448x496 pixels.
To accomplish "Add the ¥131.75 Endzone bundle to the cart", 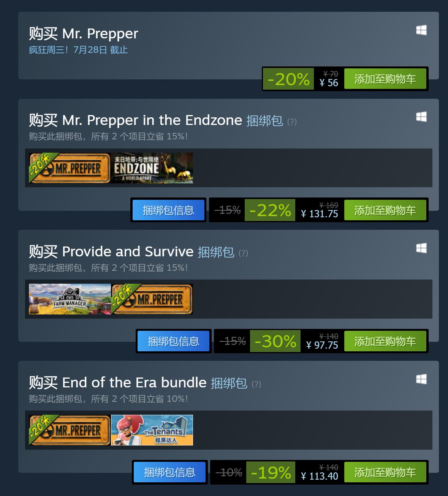I will click(x=385, y=210).
